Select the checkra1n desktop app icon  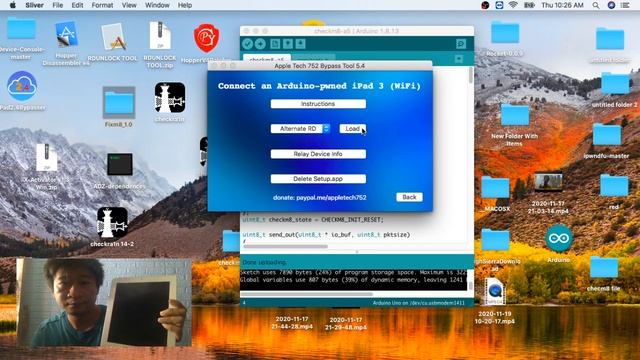click(170, 98)
